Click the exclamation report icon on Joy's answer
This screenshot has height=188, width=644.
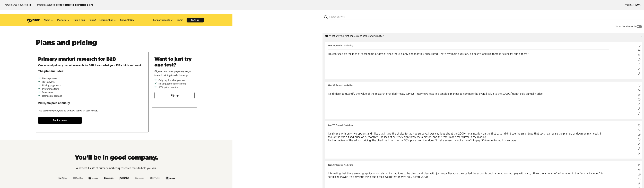(x=639, y=139)
